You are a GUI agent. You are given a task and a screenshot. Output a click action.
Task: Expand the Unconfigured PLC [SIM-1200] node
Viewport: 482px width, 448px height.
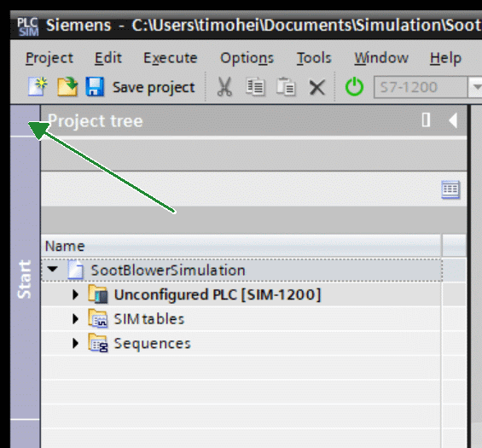(x=75, y=294)
